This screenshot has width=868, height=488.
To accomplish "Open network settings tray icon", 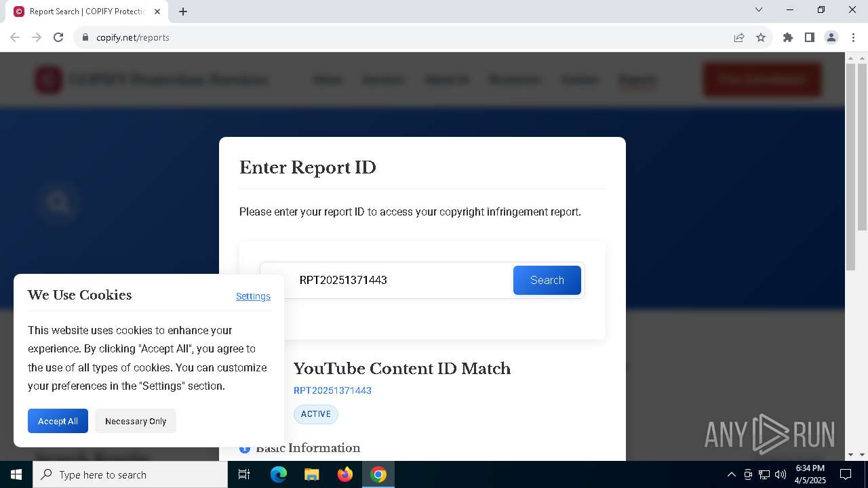I will [764, 474].
